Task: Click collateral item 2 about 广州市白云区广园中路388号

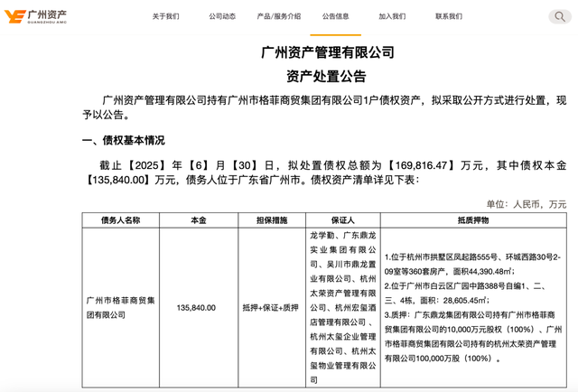Action: (464, 294)
